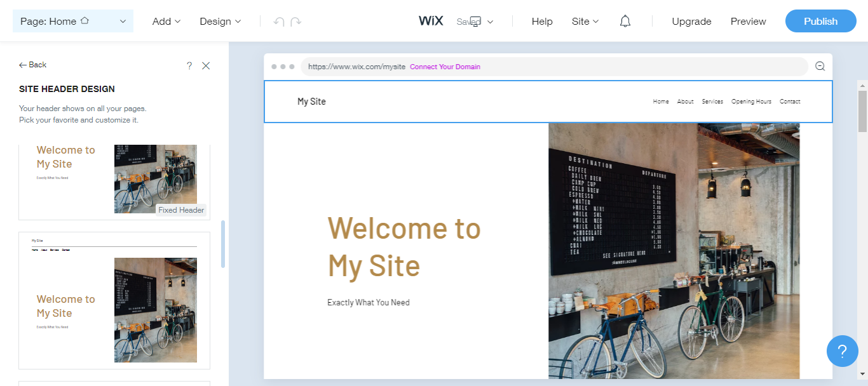868x386 pixels.
Task: Click Opening Hours in the site navigation
Action: coord(751,102)
